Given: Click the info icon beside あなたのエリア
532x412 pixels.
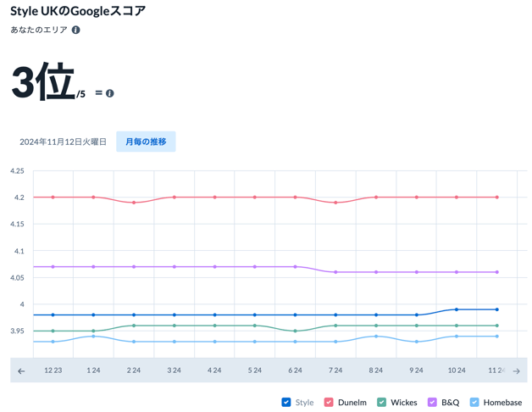Looking at the screenshot, I should 75,30.
